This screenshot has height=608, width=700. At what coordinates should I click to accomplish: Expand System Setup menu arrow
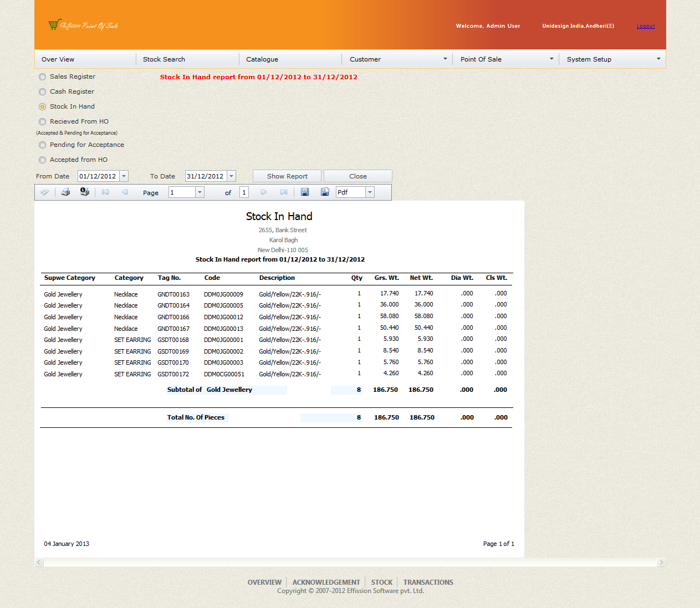pos(658,59)
